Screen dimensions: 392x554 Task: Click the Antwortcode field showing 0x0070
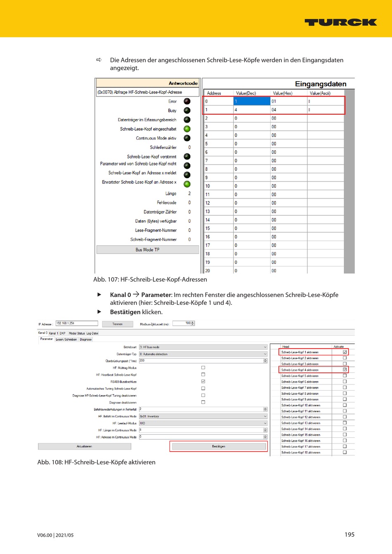pos(147,92)
